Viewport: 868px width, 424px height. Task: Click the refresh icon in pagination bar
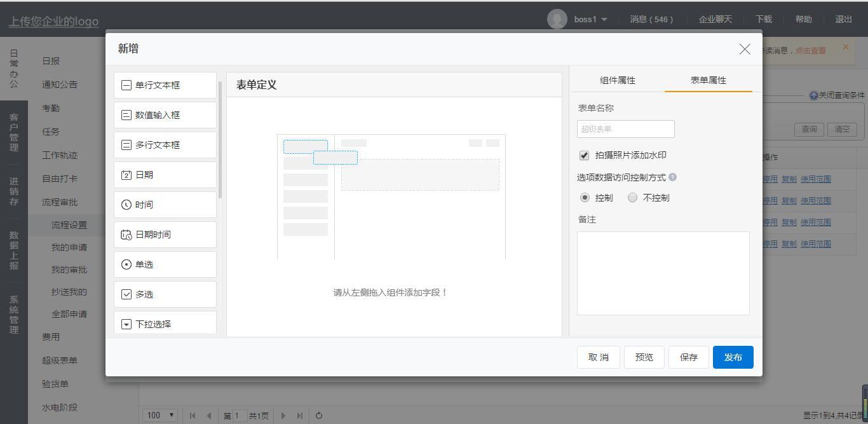pos(319,416)
